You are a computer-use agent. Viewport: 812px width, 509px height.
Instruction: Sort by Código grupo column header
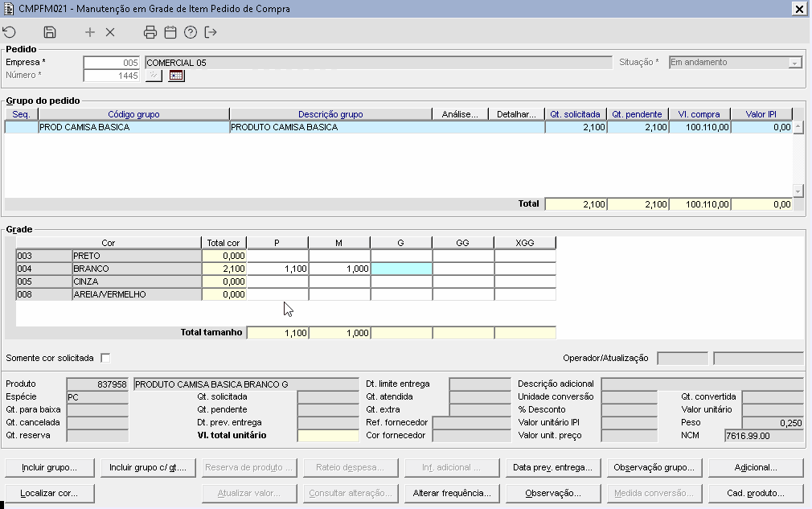[133, 114]
